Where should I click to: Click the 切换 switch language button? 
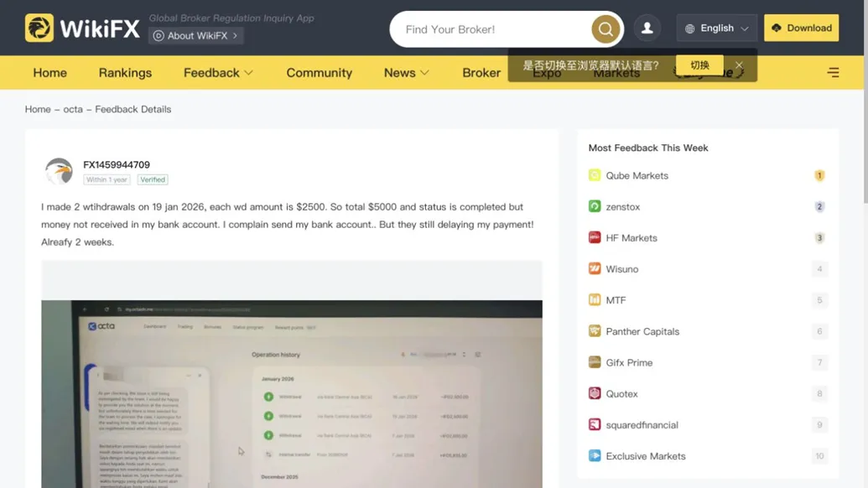[699, 65]
